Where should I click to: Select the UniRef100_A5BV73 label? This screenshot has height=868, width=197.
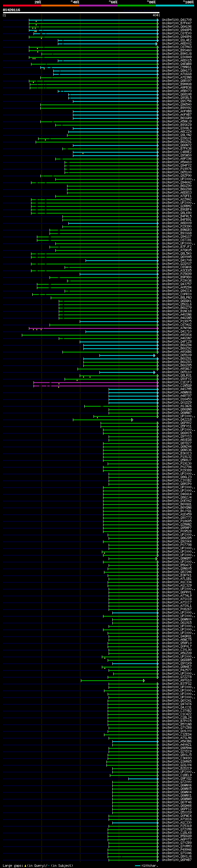tap(176, 91)
